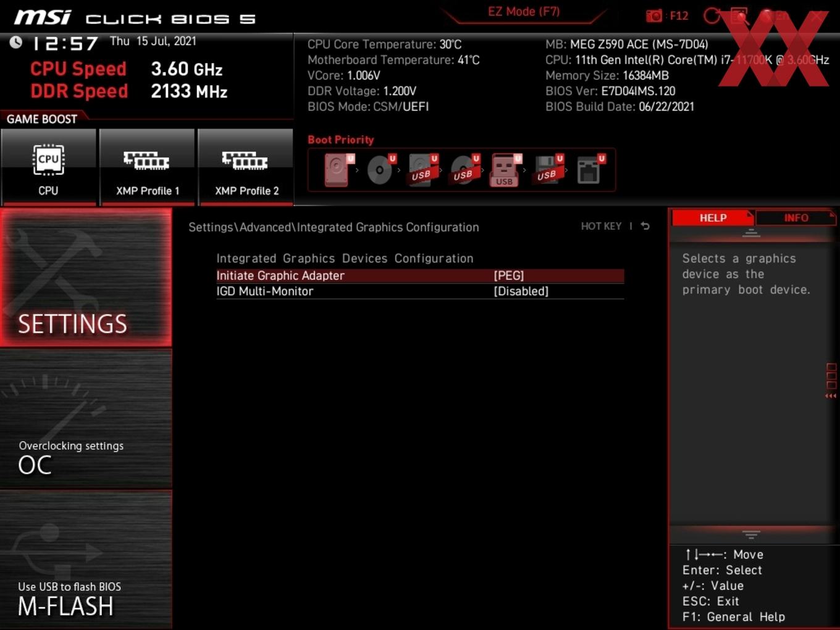Open the Initiate Graphic Adapter [PEG] option
The image size is (840, 630).
click(x=420, y=275)
